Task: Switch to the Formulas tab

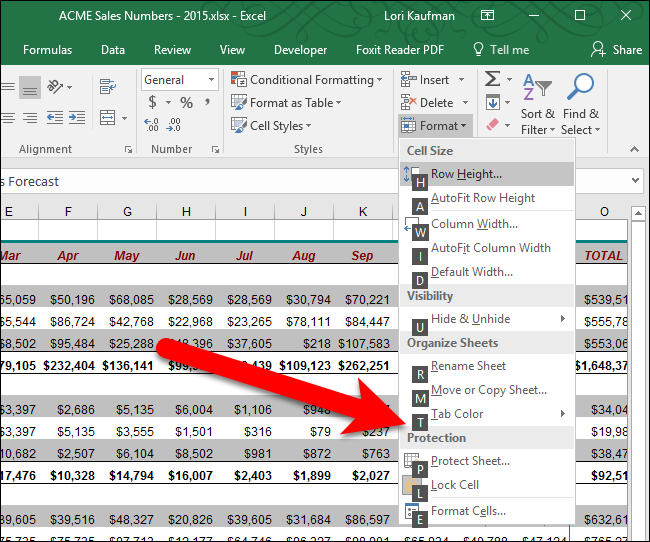Action: [47, 50]
